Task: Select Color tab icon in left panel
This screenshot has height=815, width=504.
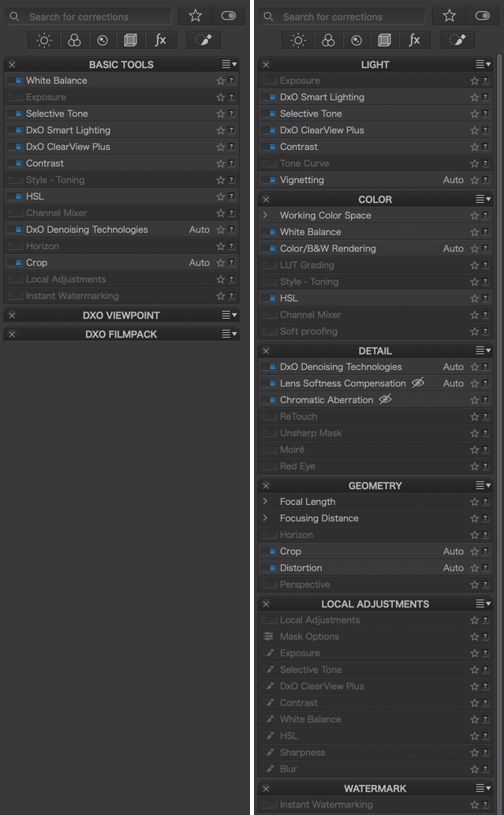Action: [x=74, y=40]
